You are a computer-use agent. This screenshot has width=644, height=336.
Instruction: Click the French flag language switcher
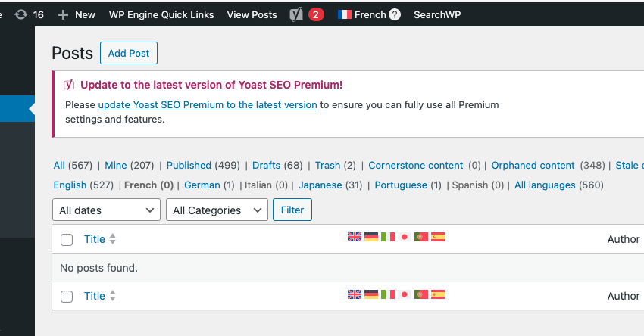pos(345,14)
